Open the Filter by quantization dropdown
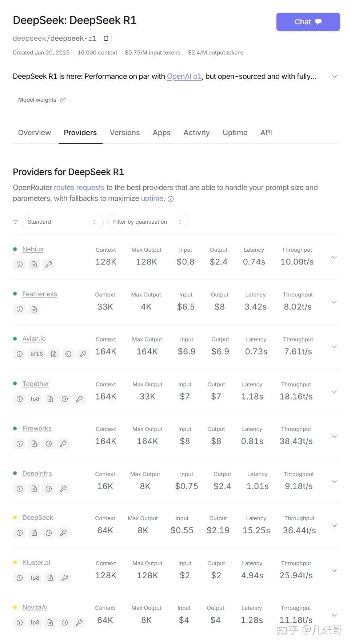Screen dimensions: 351x644 coord(148,222)
